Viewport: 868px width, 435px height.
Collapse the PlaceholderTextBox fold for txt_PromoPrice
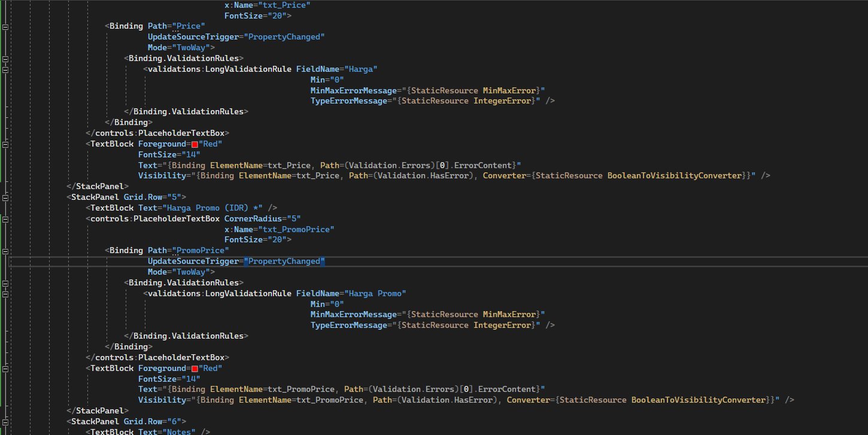pyautogui.click(x=4, y=219)
